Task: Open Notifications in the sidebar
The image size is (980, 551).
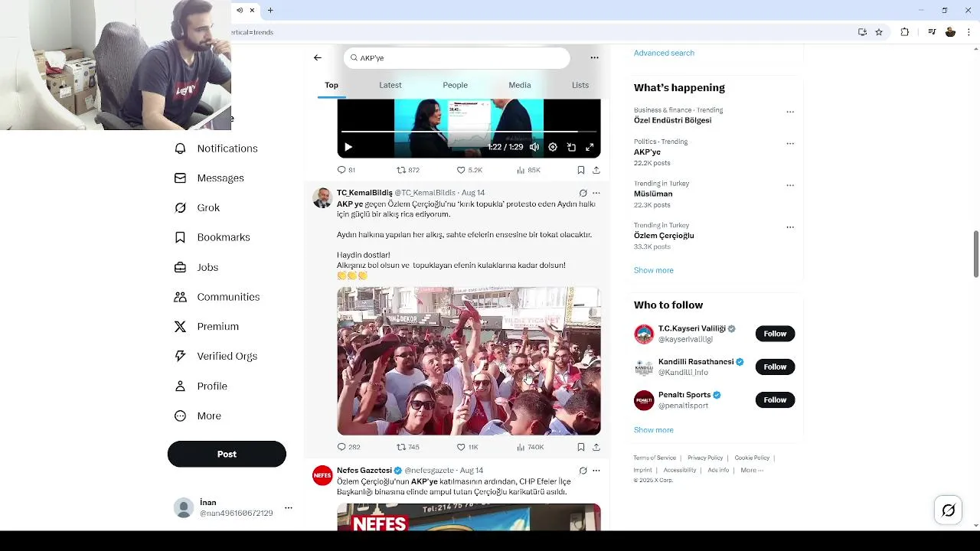Action: click(217, 148)
